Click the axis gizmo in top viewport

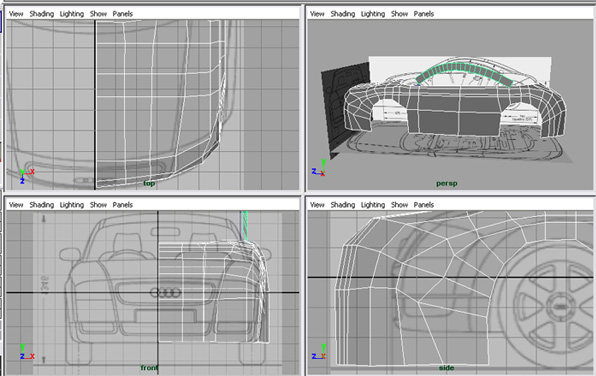(x=26, y=176)
